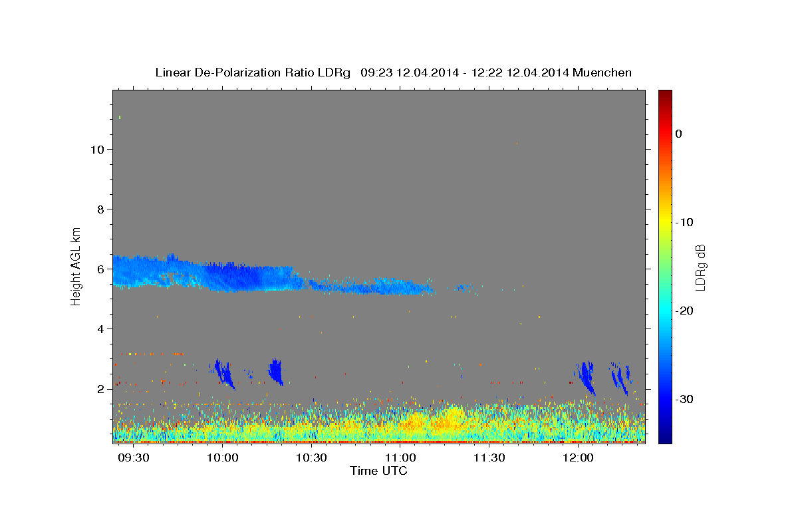Screen dimensions: 798x532
Task: Click the plot title 'Linear De-Polarization Ratio LDRg'
Action: tap(252, 72)
